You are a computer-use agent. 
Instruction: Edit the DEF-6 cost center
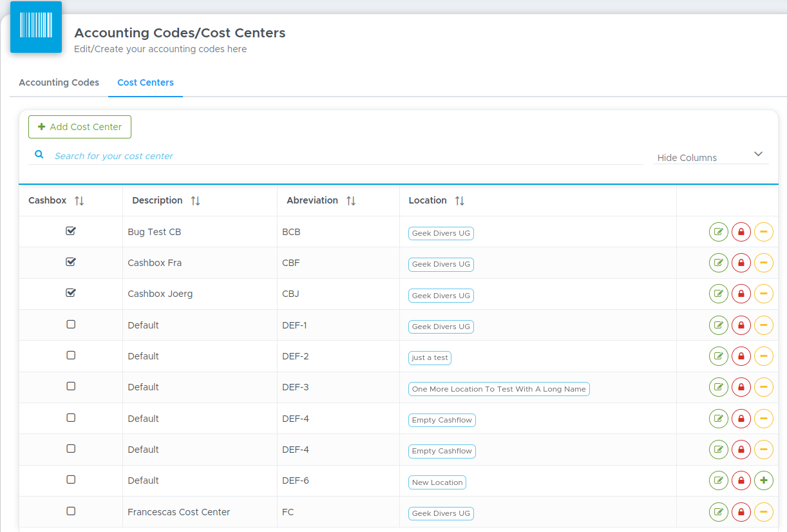pyautogui.click(x=719, y=480)
